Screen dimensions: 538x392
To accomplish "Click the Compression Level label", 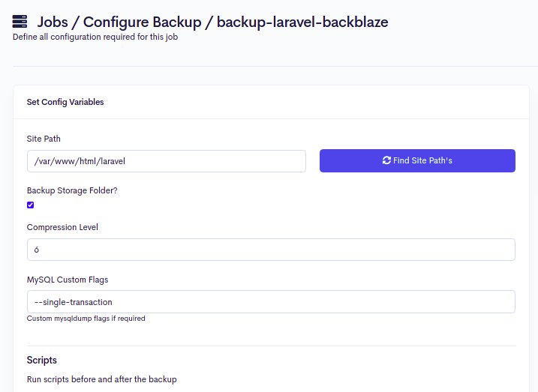I will 62,227.
